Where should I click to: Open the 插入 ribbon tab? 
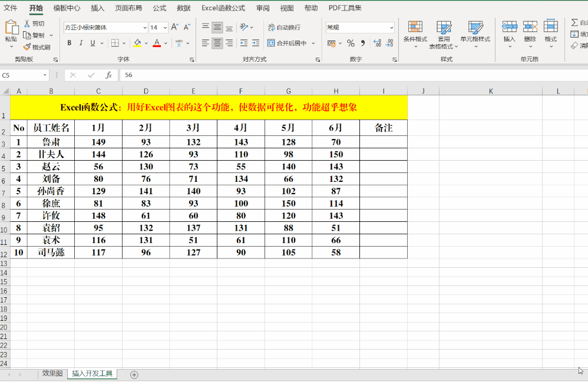[97, 8]
